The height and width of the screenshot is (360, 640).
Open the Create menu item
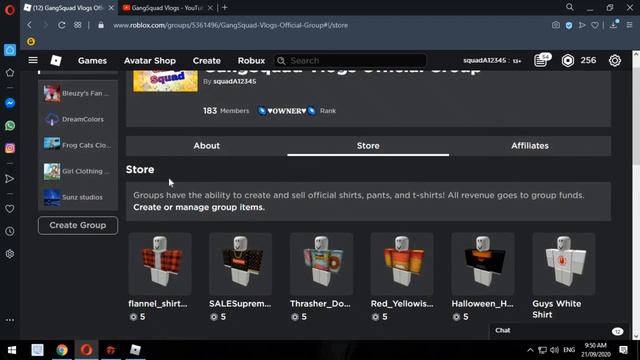[207, 61]
